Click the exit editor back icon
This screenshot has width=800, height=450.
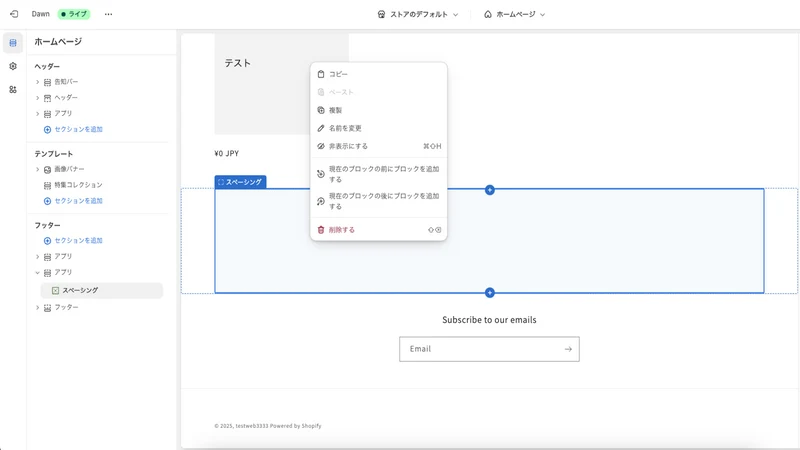tap(14, 14)
